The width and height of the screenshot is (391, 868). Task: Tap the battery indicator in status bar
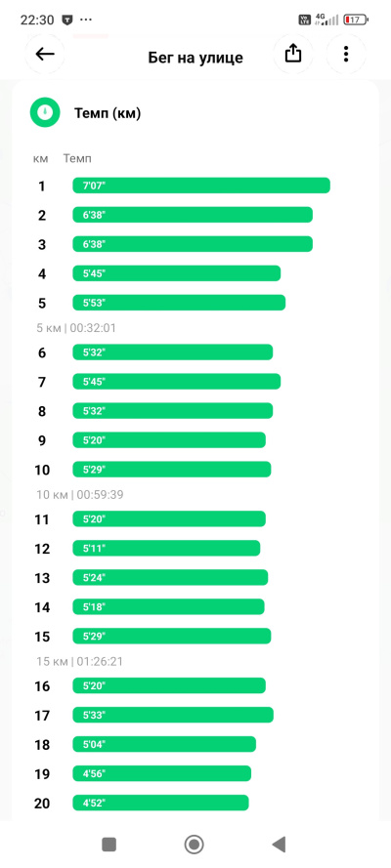[x=356, y=20]
